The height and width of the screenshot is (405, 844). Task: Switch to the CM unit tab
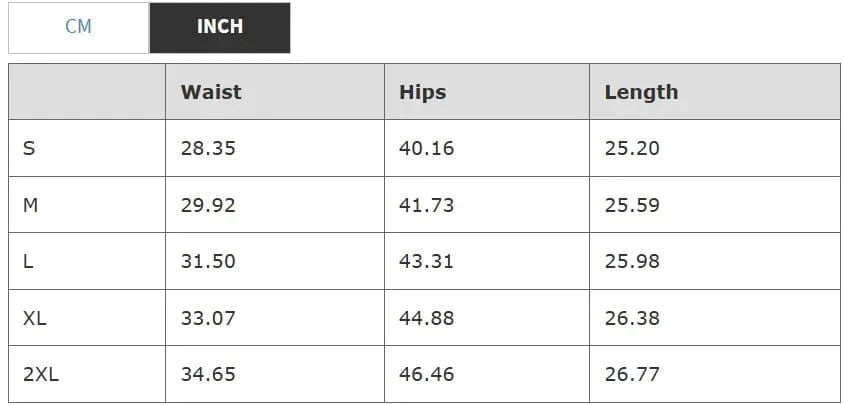click(x=78, y=27)
